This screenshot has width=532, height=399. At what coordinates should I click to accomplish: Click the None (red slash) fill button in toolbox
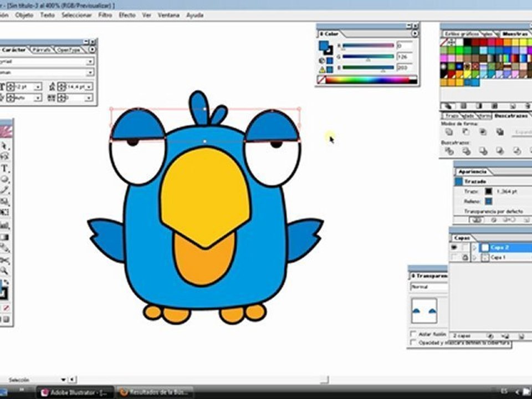(x=6, y=308)
